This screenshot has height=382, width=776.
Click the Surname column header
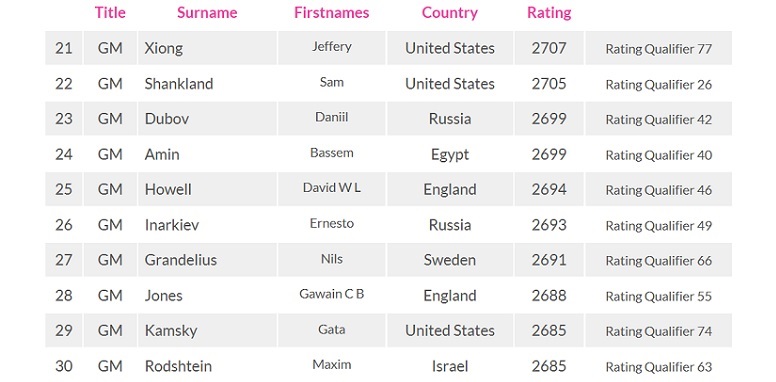click(207, 12)
